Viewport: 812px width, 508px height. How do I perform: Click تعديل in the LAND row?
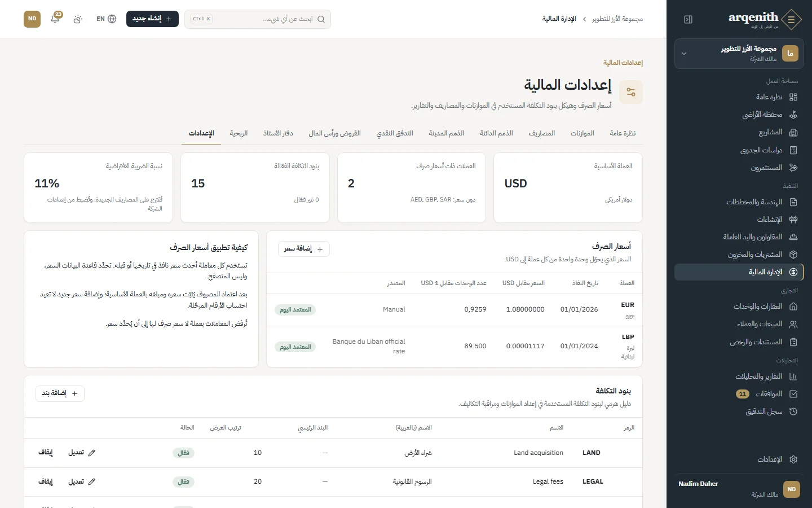pyautogui.click(x=82, y=453)
